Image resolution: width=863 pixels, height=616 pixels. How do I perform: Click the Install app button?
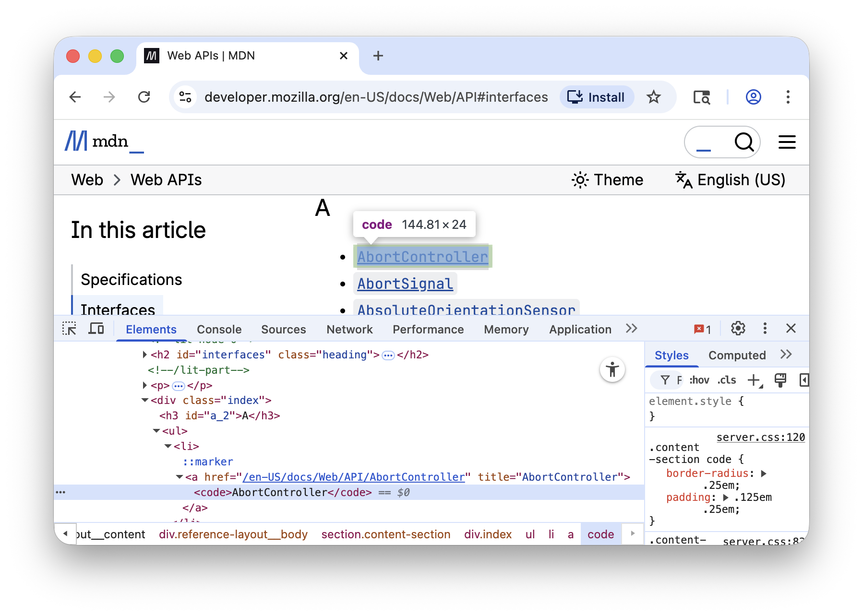tap(596, 97)
